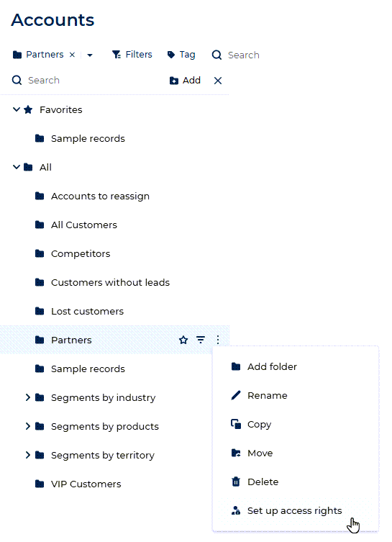
Task: Collapse the Favorites group chevron
Action: (x=17, y=109)
